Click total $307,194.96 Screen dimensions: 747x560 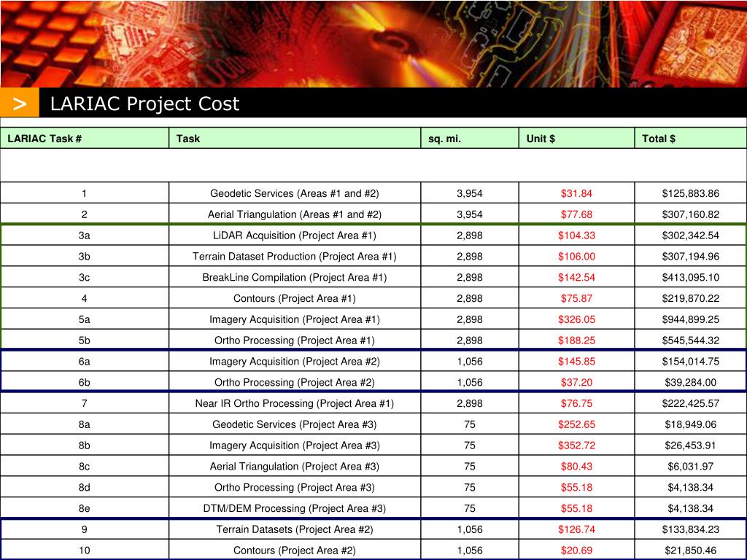tap(690, 256)
